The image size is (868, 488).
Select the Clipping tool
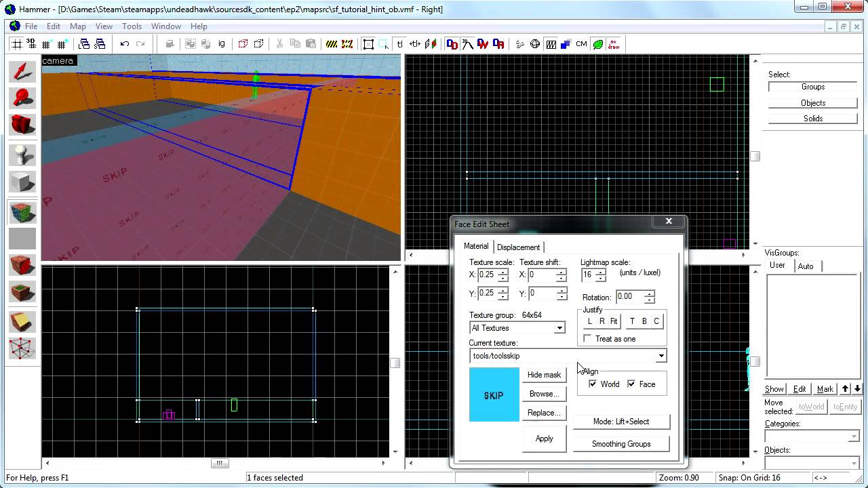[x=22, y=323]
